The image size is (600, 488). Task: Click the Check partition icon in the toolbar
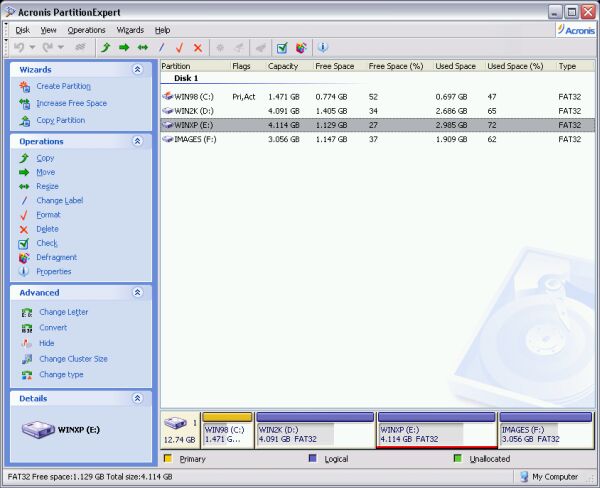pyautogui.click(x=282, y=47)
